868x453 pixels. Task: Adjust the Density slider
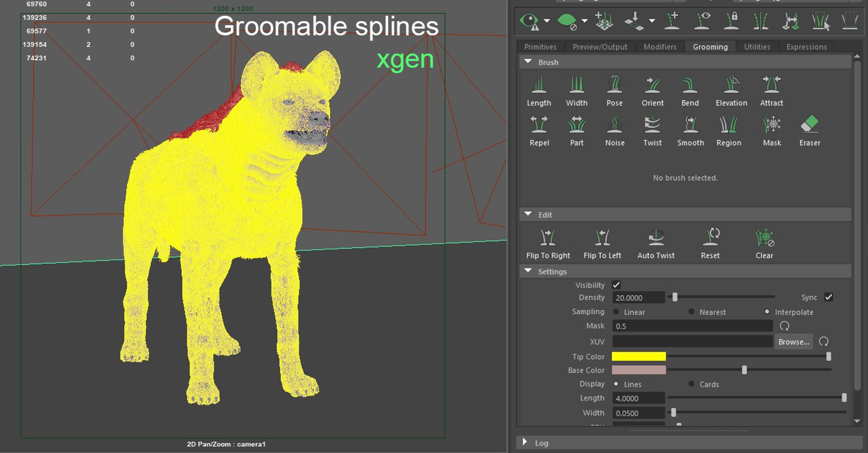(x=675, y=297)
